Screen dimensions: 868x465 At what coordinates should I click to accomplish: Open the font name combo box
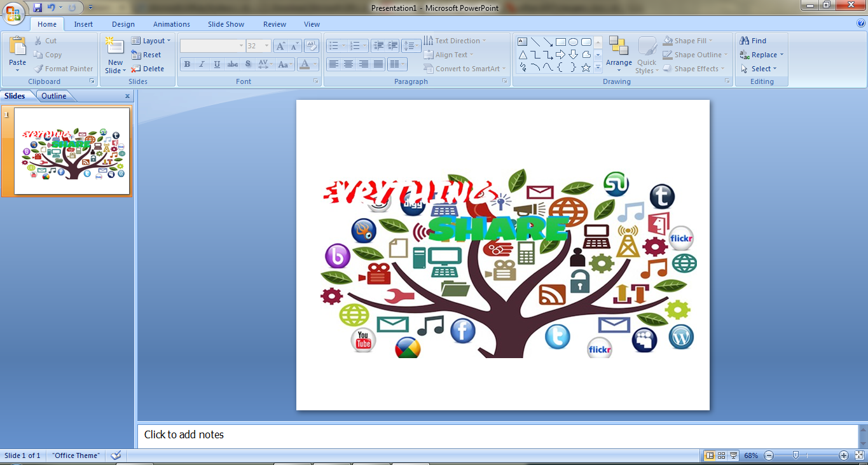point(212,46)
